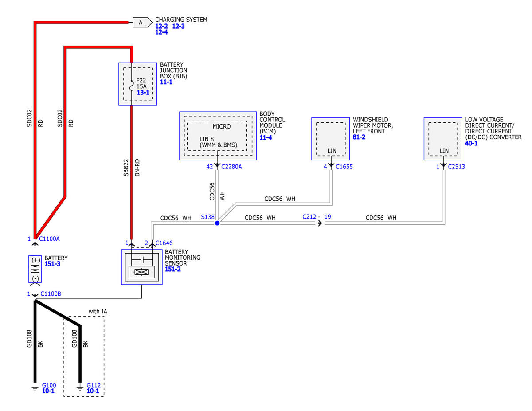Image resolution: width=532 pixels, height=411 pixels.
Task: Follow the 10-1 link under G100
Action: pos(48,391)
